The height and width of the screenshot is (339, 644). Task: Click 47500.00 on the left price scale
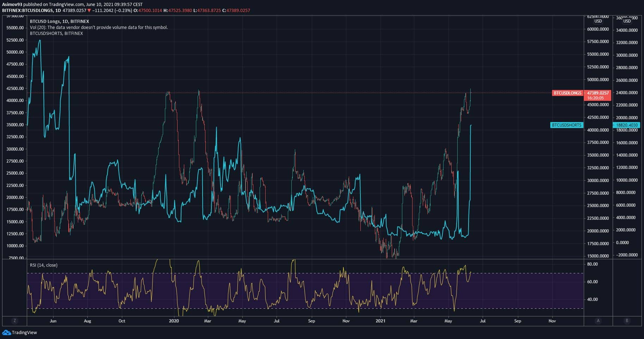[x=15, y=64]
